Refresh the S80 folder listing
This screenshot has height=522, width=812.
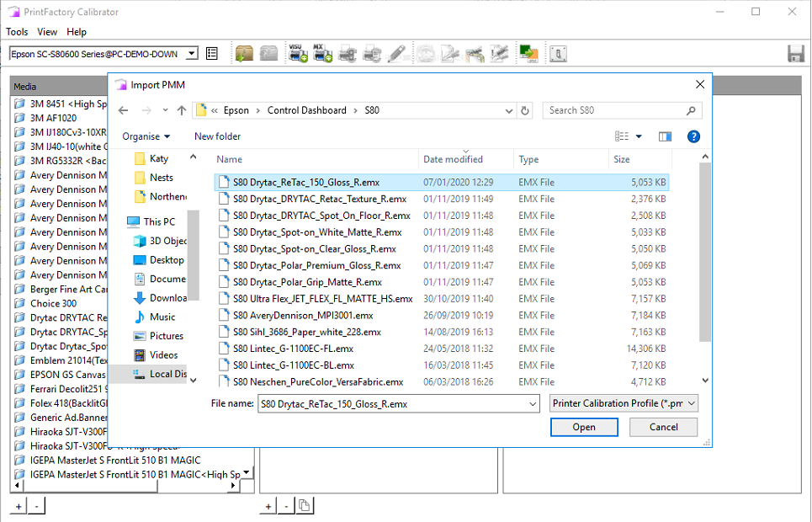click(x=525, y=110)
